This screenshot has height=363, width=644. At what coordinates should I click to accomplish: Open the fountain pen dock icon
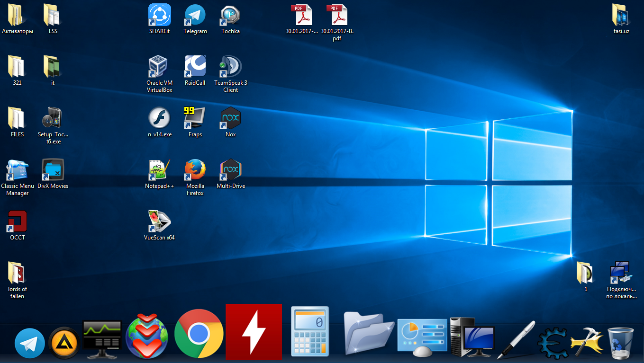pyautogui.click(x=516, y=340)
